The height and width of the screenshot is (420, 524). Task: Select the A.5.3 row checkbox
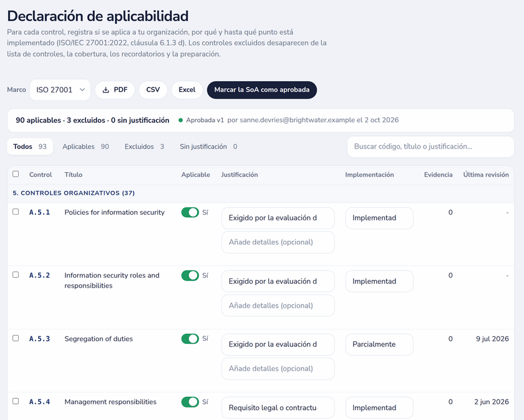point(16,338)
